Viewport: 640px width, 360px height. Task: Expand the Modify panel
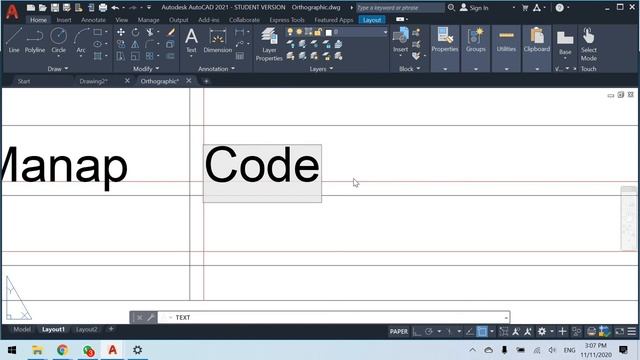click(x=146, y=69)
